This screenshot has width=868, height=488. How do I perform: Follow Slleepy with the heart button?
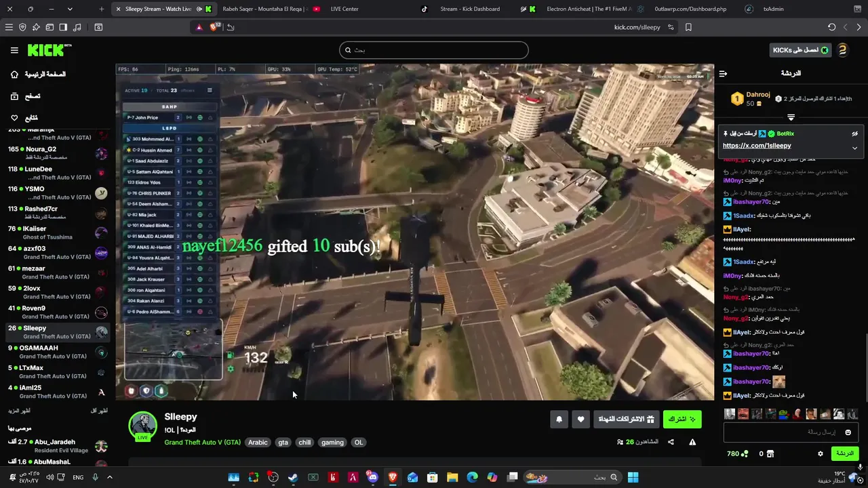[580, 420]
